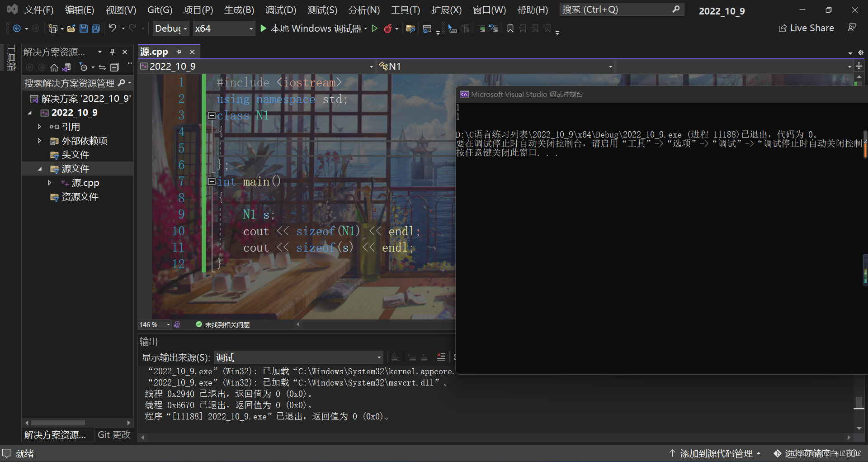The height and width of the screenshot is (462, 868).
Task: Click the 搜索 (Ctrl+Q) search box
Action: 622,10
